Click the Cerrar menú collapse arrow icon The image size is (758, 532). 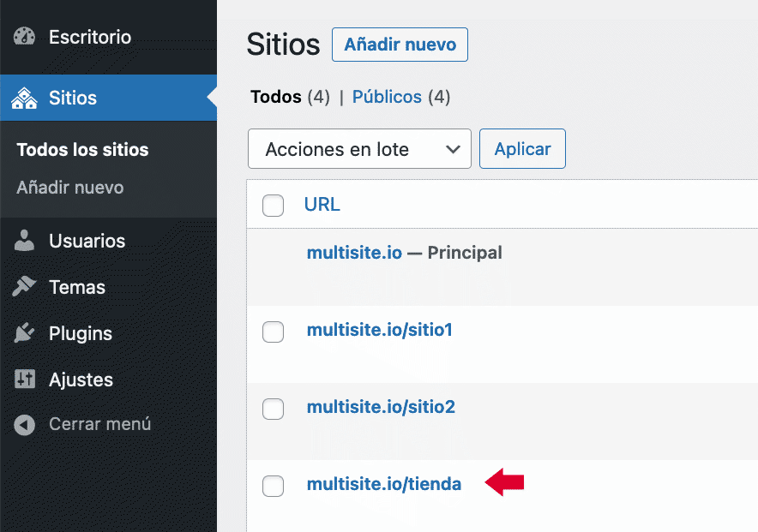(x=25, y=424)
